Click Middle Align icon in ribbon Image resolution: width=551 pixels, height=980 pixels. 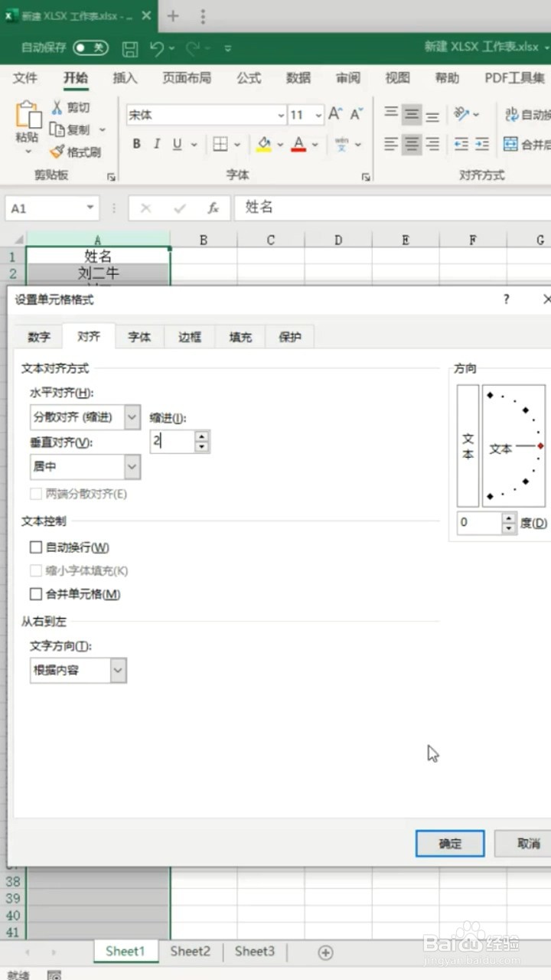pos(412,115)
